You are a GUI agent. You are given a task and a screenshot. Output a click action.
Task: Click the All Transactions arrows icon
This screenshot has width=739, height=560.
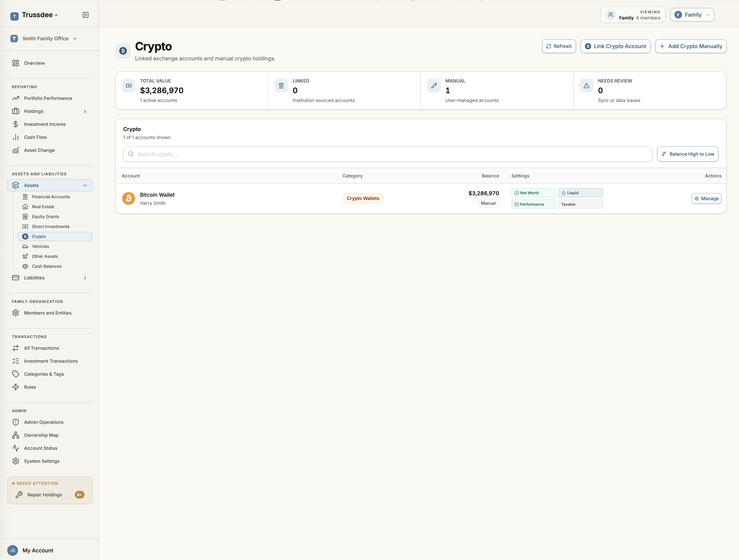(16, 348)
